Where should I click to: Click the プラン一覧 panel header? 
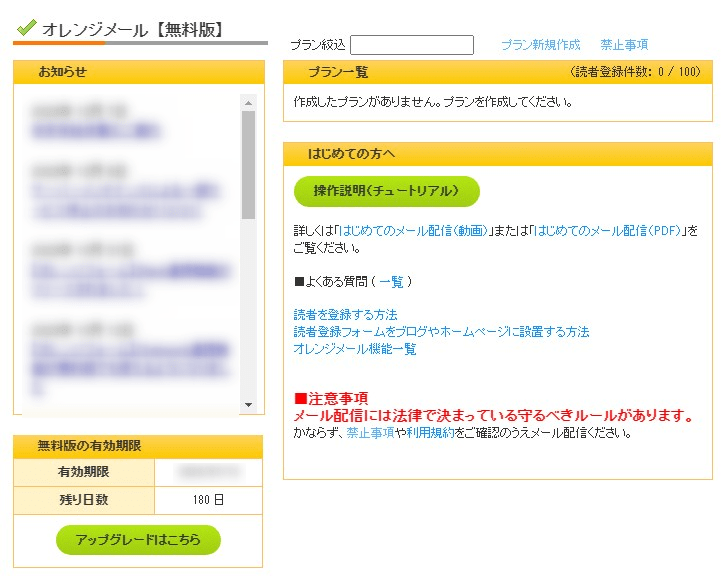498,72
